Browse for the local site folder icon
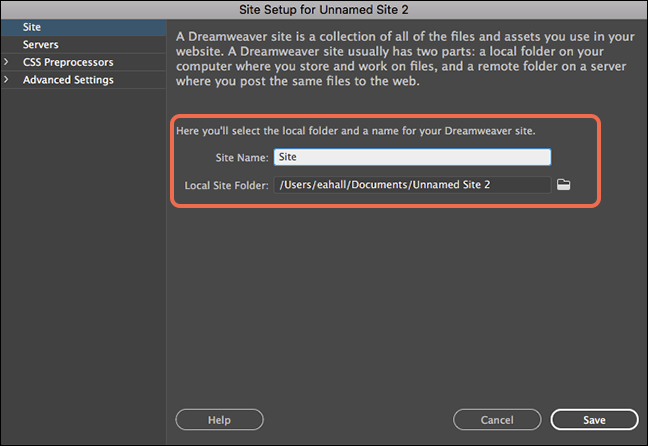Viewport: 648px width, 446px height. pos(563,184)
